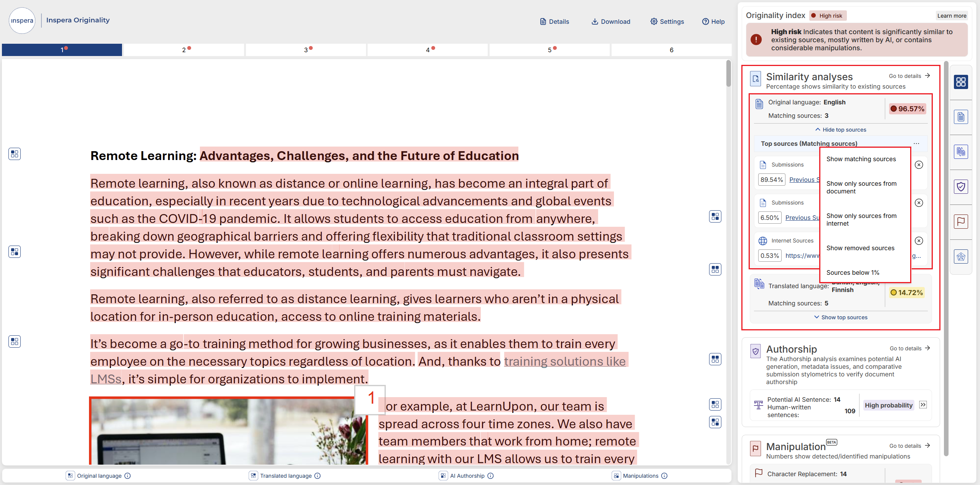Click info icon next to Translated language

[318, 476]
